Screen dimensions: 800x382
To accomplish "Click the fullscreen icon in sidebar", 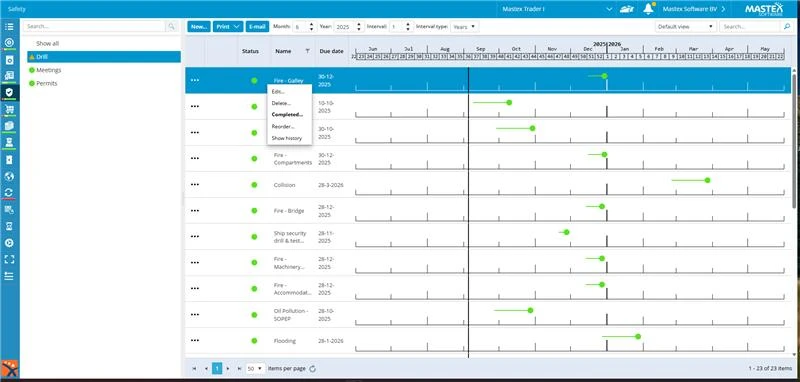I will (x=9, y=259).
